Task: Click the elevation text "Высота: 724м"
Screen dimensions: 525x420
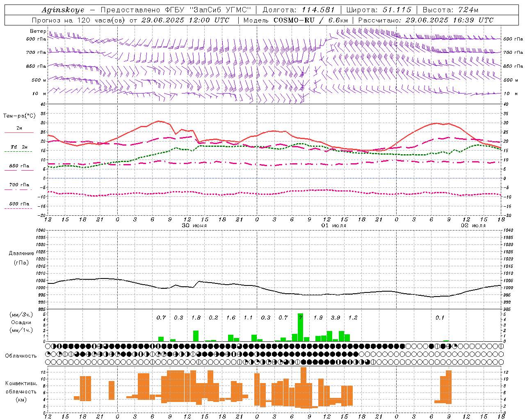Action: coord(450,10)
